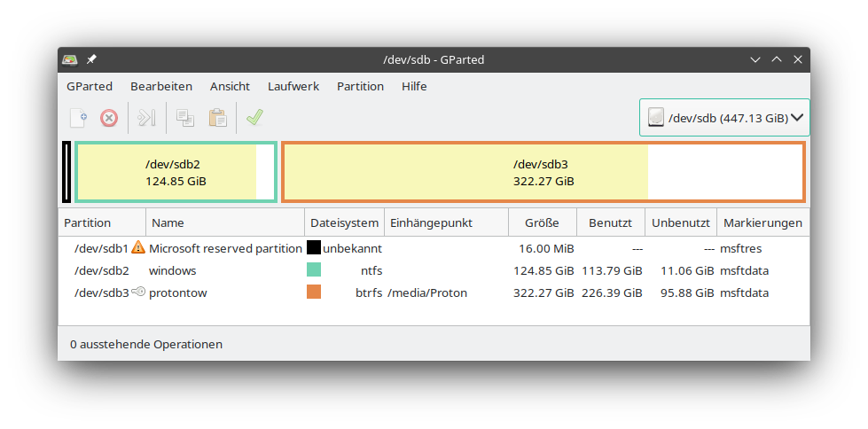Select the protontow partition row
Screen dimensions: 868x429
click(x=177, y=292)
